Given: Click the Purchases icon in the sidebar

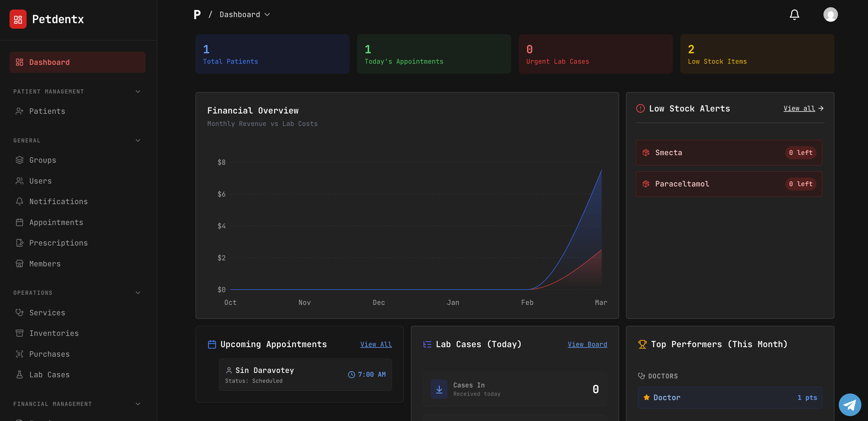Looking at the screenshot, I should [x=20, y=354].
